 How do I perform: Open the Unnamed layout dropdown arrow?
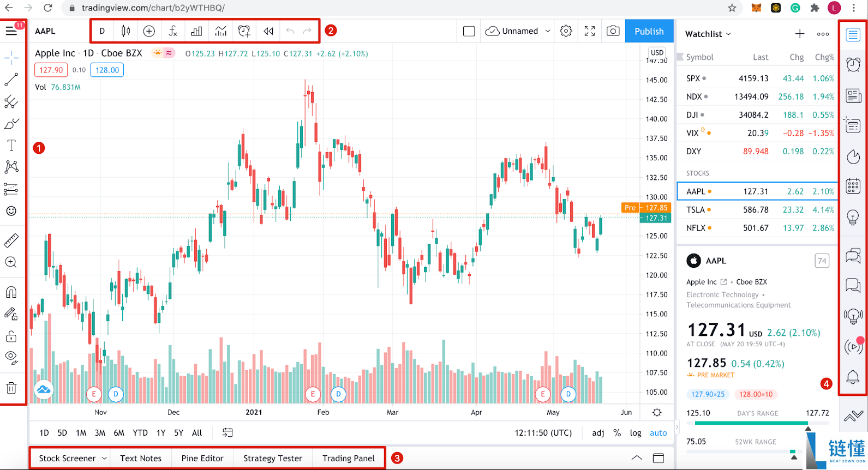[548, 31]
